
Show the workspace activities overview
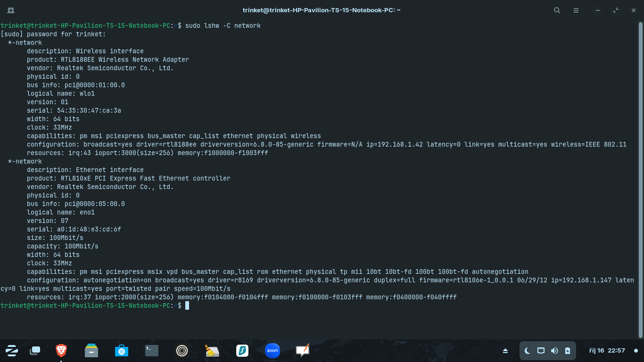tap(35, 350)
